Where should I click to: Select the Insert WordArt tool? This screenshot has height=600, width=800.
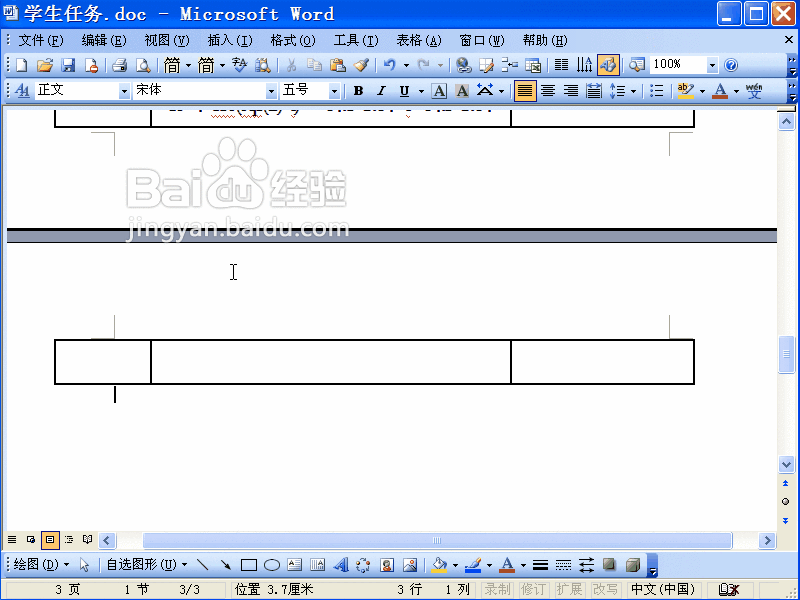point(340,564)
